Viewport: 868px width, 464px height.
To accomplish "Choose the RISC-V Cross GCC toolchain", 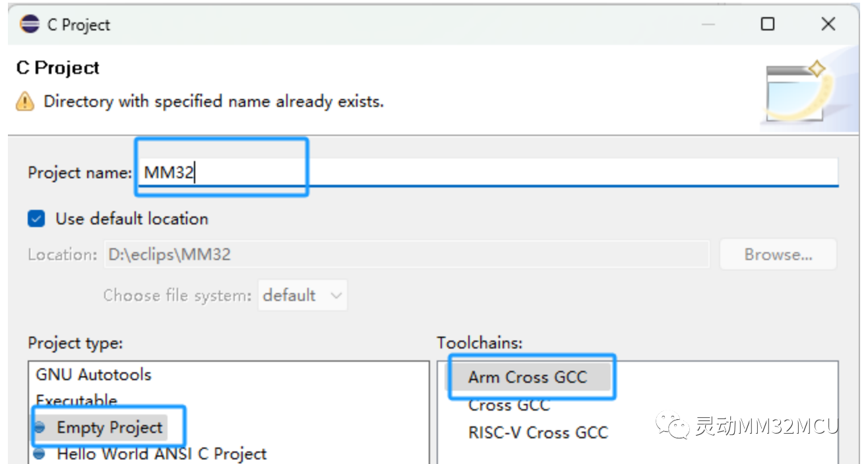I will [x=538, y=432].
